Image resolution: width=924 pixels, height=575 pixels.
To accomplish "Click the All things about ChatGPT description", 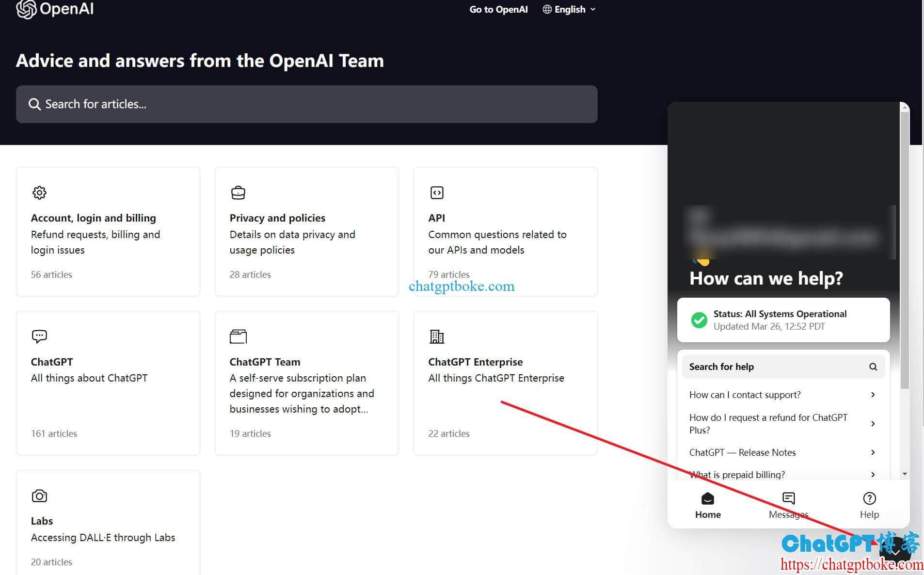I will pyautogui.click(x=89, y=378).
